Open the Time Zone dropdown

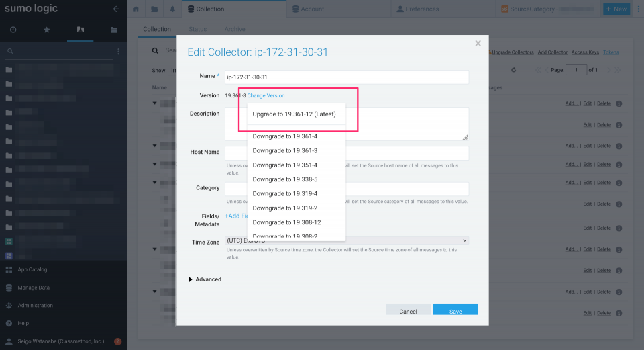click(347, 240)
